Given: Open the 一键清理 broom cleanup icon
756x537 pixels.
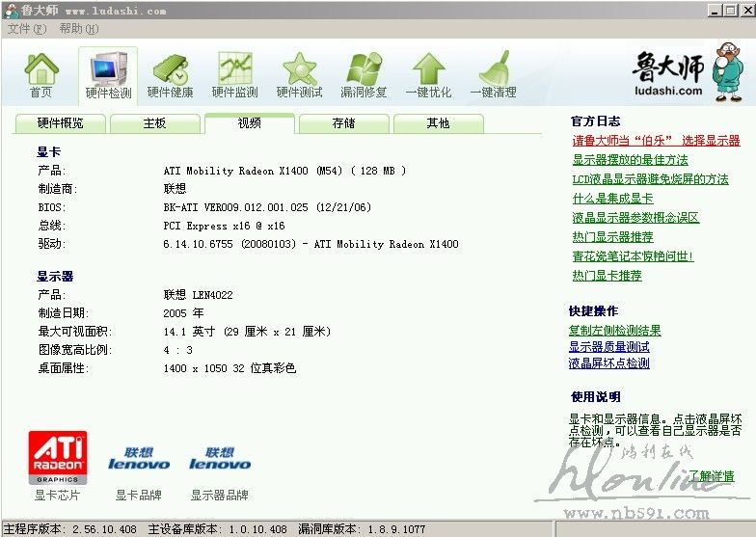Looking at the screenshot, I should (x=493, y=70).
